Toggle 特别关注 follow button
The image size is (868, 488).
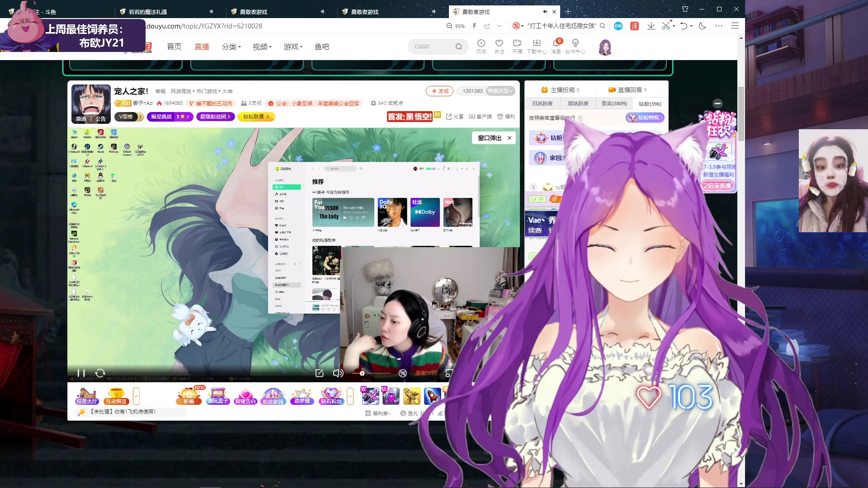click(500, 91)
